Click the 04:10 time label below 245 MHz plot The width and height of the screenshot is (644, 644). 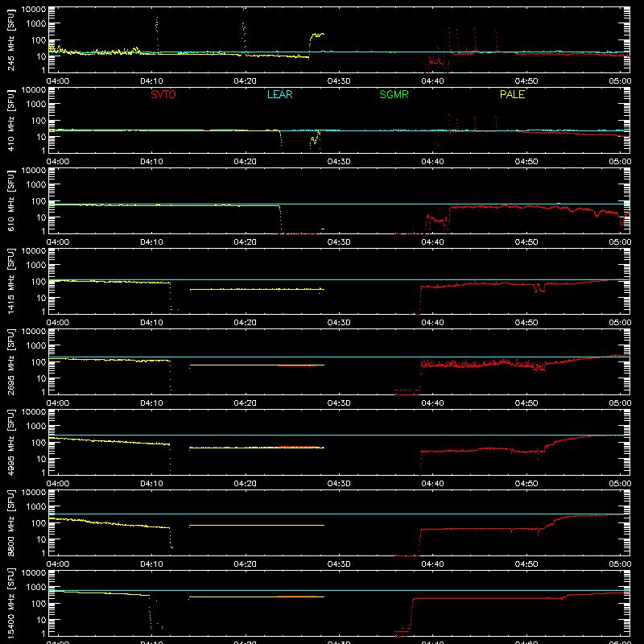151,81
